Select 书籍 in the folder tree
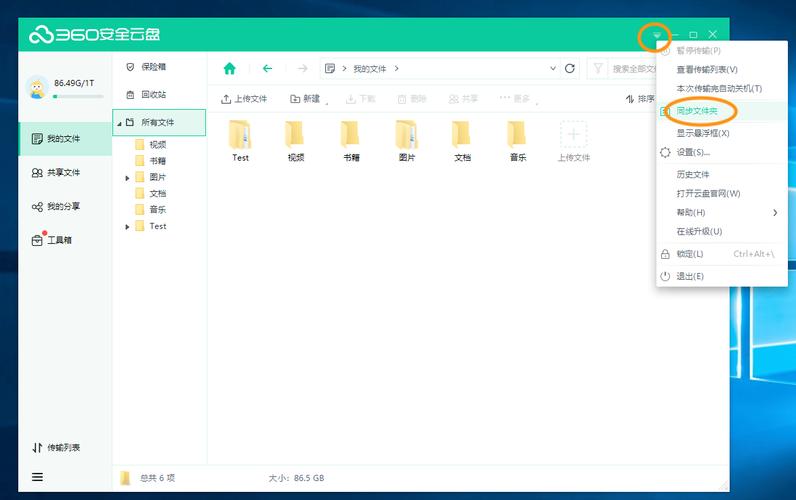This screenshot has width=796, height=500. coord(157,161)
